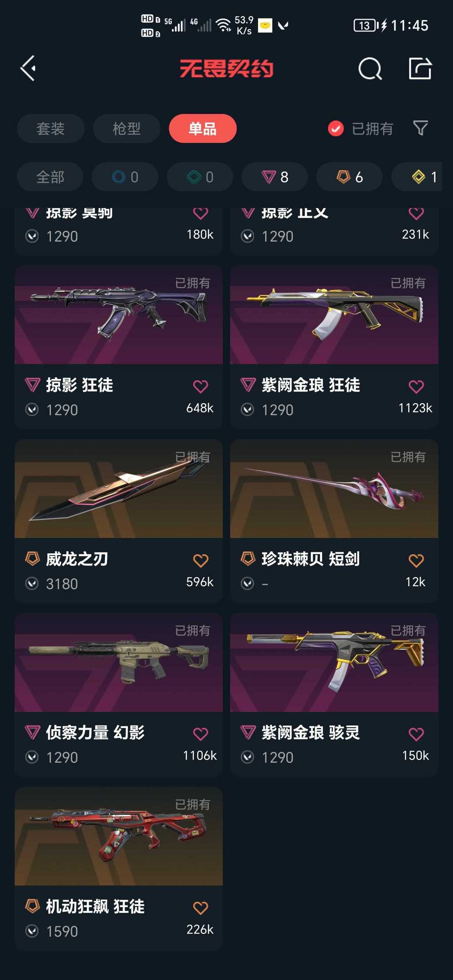Viewport: 453px width, 980px height.
Task: Favorite 紫阙金琅 狂徒 with its heart icon
Action: click(x=416, y=386)
